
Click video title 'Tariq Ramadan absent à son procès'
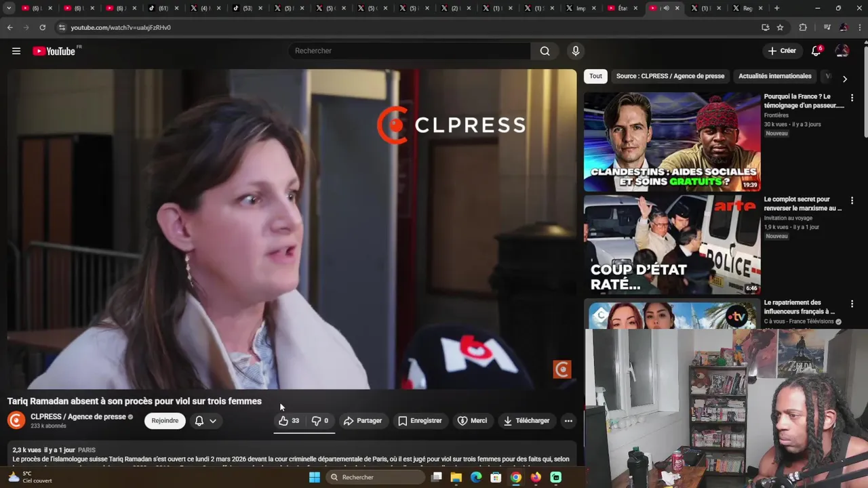[x=134, y=401]
